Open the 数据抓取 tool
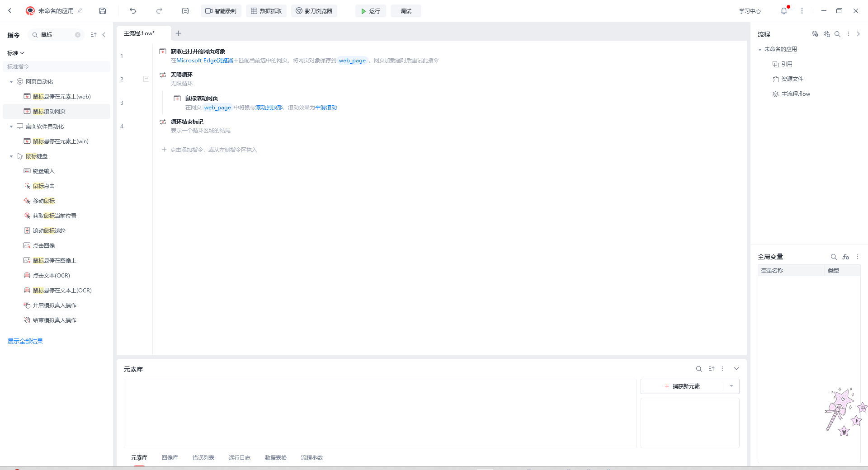The height and width of the screenshot is (470, 868). (266, 11)
